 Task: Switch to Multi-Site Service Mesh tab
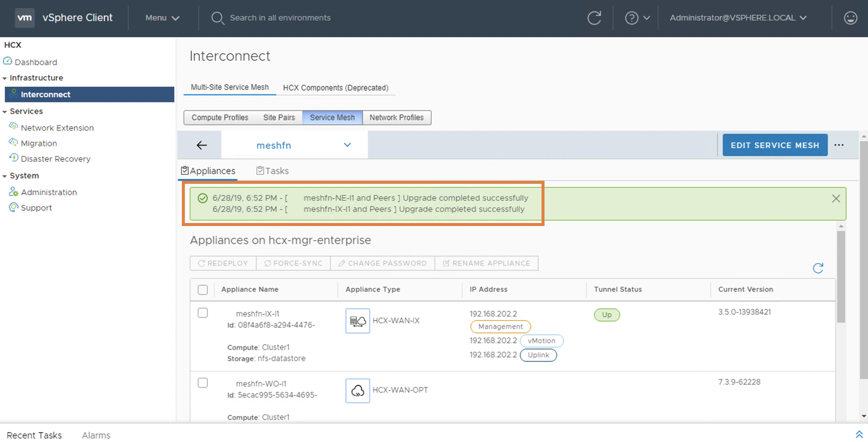point(230,87)
